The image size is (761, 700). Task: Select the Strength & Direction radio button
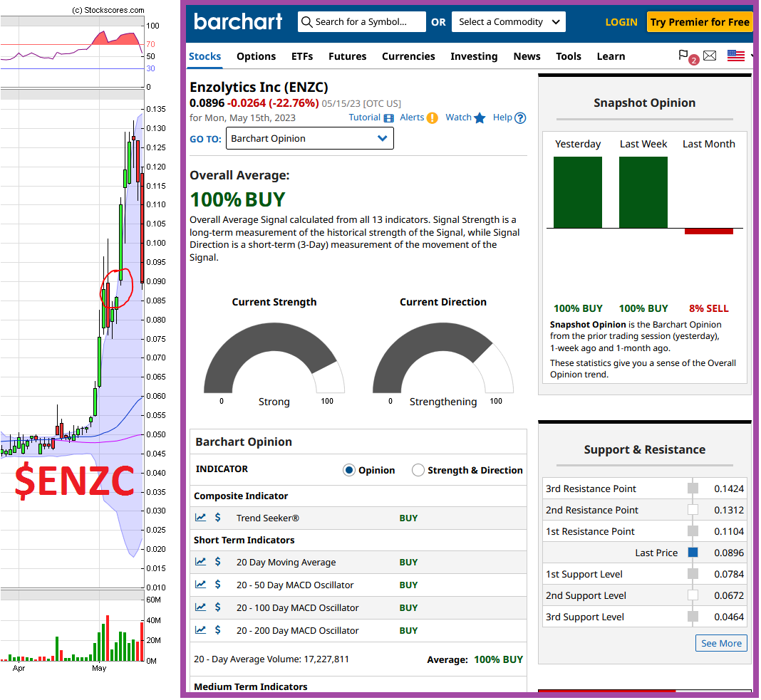pyautogui.click(x=418, y=470)
